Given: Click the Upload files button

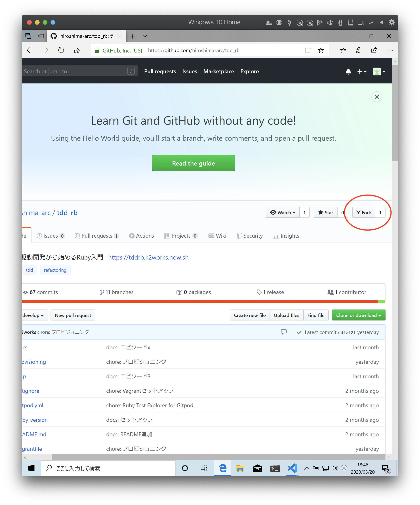Looking at the screenshot, I should [286, 315].
